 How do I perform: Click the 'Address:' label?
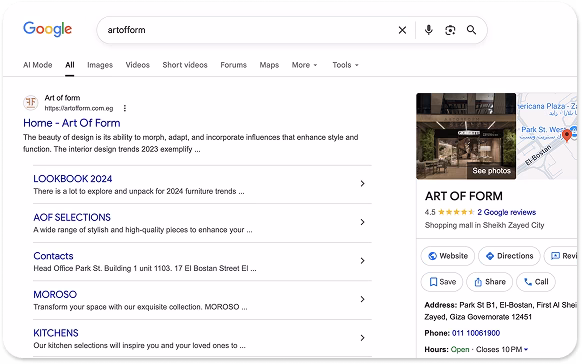click(441, 305)
